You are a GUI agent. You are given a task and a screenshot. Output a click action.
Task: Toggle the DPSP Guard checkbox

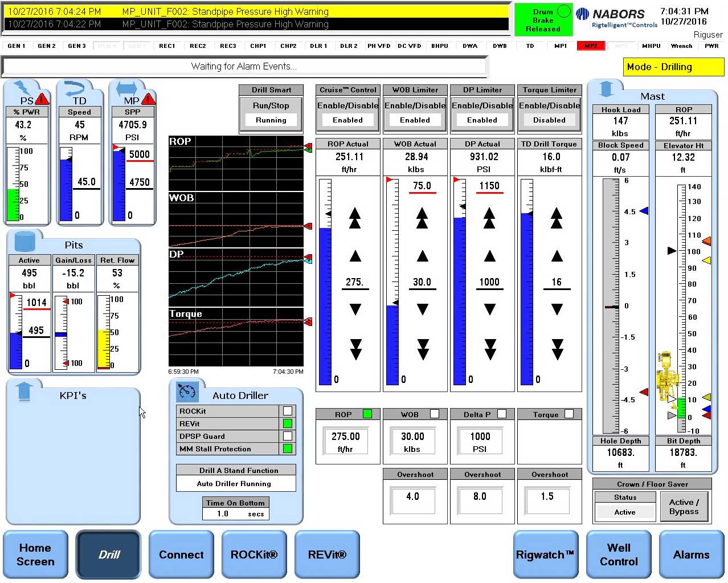(x=288, y=436)
